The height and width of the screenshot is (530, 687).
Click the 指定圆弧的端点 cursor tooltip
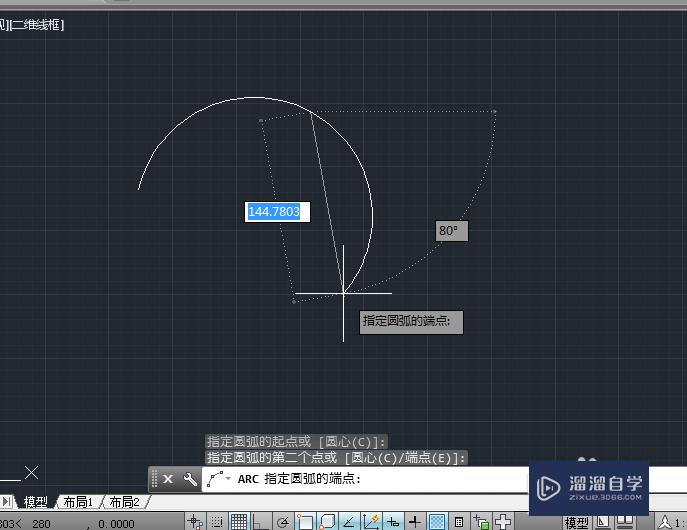pos(411,322)
